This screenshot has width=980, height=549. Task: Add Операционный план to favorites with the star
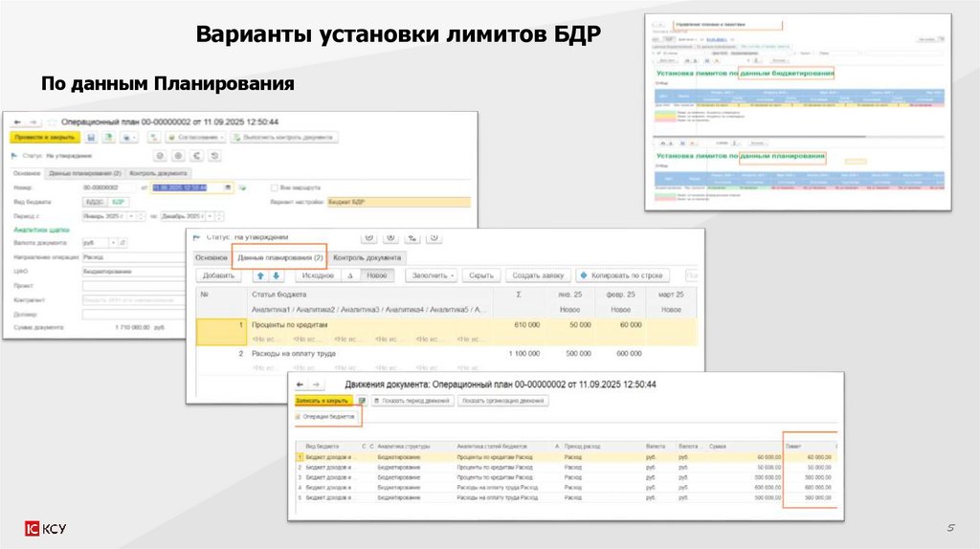[52, 121]
